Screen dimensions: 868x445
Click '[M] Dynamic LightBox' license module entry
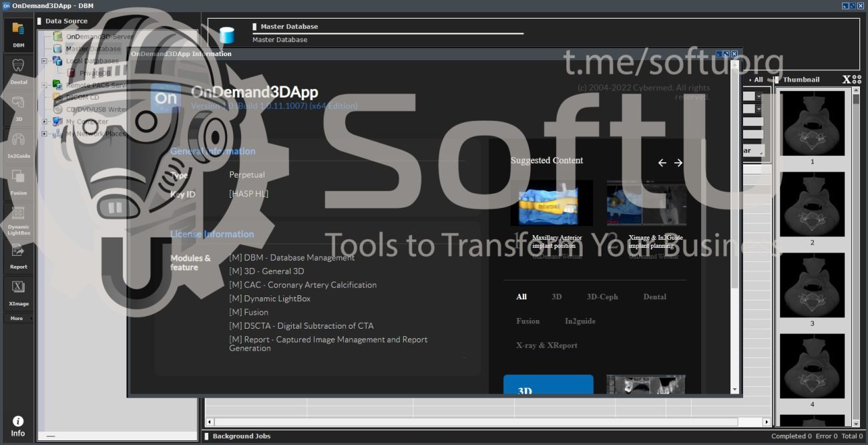click(270, 299)
